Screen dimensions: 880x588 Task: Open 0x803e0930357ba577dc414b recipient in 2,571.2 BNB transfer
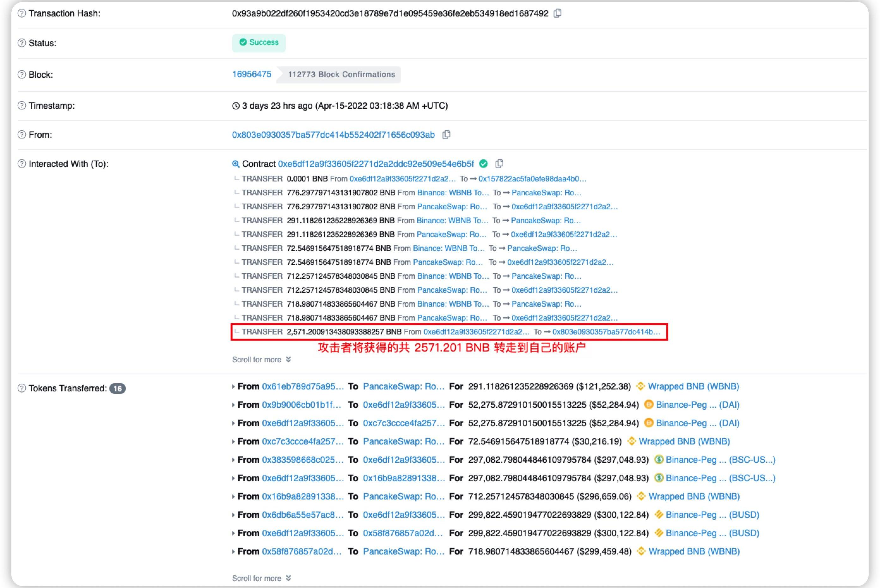coord(606,332)
